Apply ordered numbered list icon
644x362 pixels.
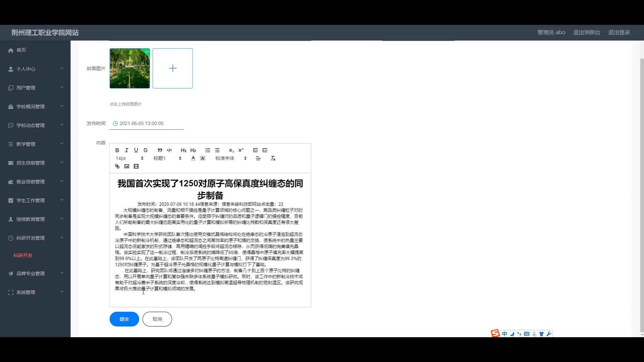point(208,150)
